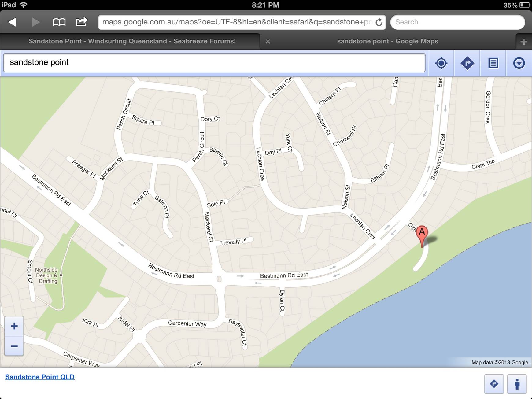This screenshot has width=532, height=399.
Task: Open a new tab with plus
Action: [524, 42]
